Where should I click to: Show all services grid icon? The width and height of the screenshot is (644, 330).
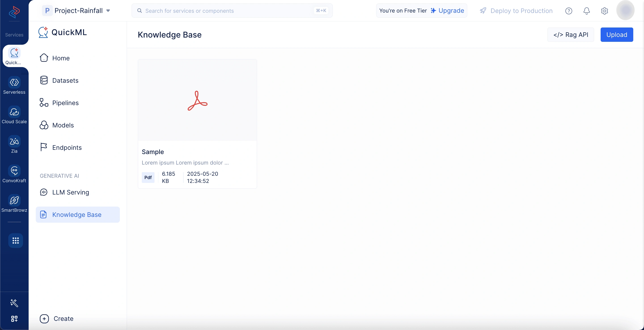pyautogui.click(x=15, y=241)
